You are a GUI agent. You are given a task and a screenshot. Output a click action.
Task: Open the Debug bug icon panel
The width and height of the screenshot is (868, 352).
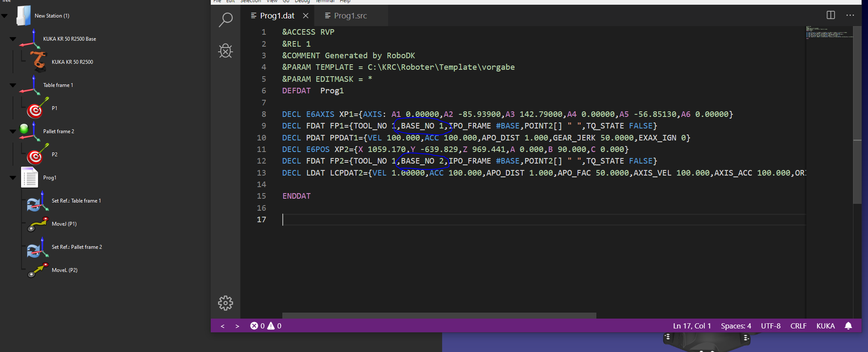tap(225, 51)
